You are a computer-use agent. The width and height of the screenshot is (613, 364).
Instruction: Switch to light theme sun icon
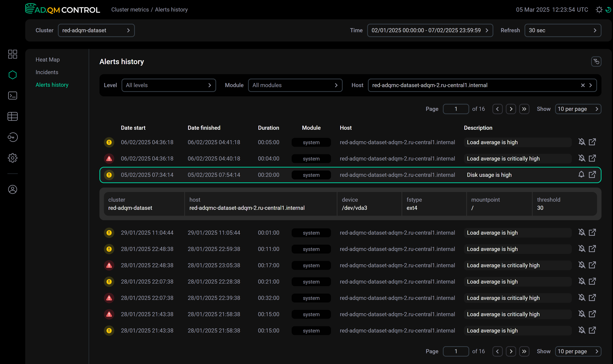[599, 10]
